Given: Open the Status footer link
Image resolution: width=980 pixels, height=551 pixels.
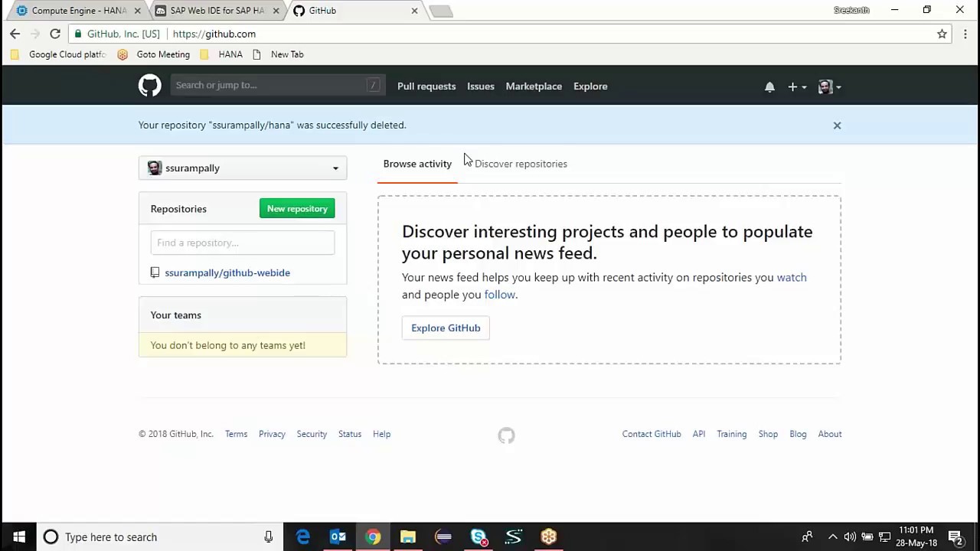Looking at the screenshot, I should (350, 434).
